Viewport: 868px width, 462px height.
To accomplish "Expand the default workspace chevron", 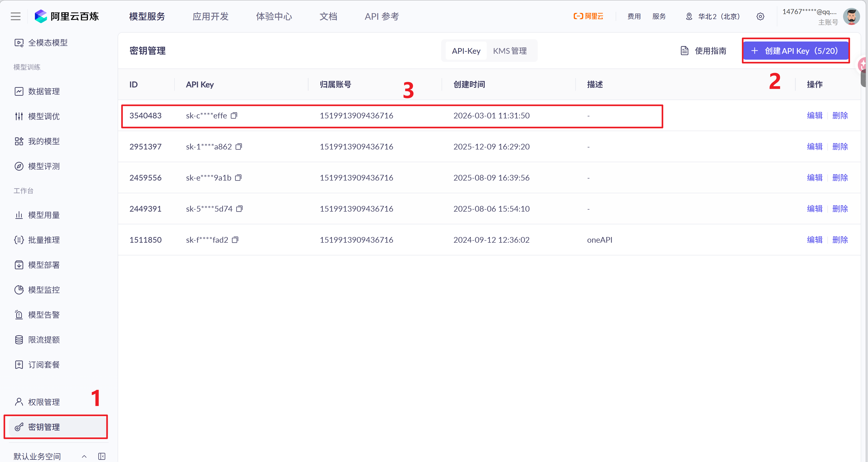I will coord(84,456).
